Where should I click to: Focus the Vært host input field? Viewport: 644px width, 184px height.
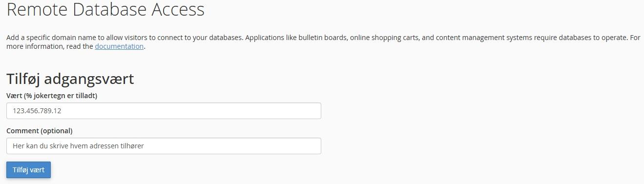coord(164,111)
